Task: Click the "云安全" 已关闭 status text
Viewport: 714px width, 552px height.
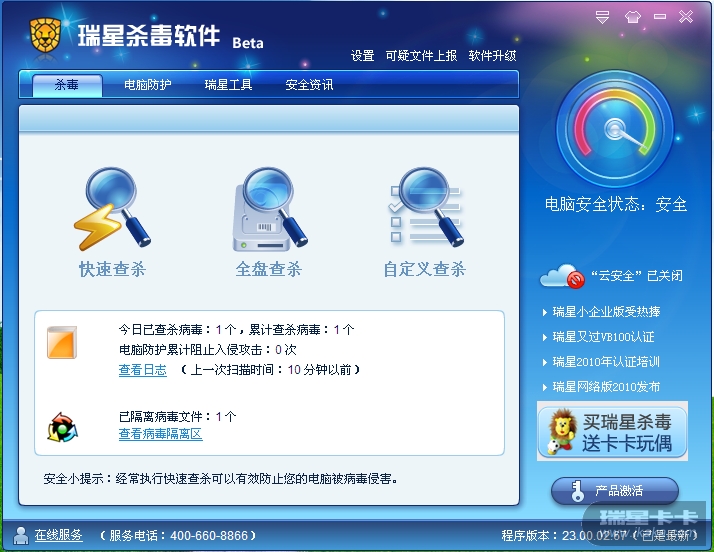Action: [637, 276]
